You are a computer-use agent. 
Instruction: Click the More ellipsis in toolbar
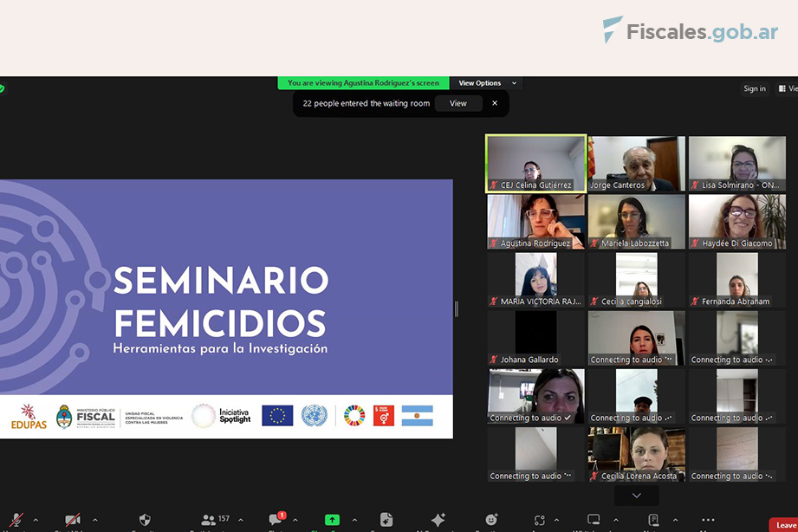708,520
